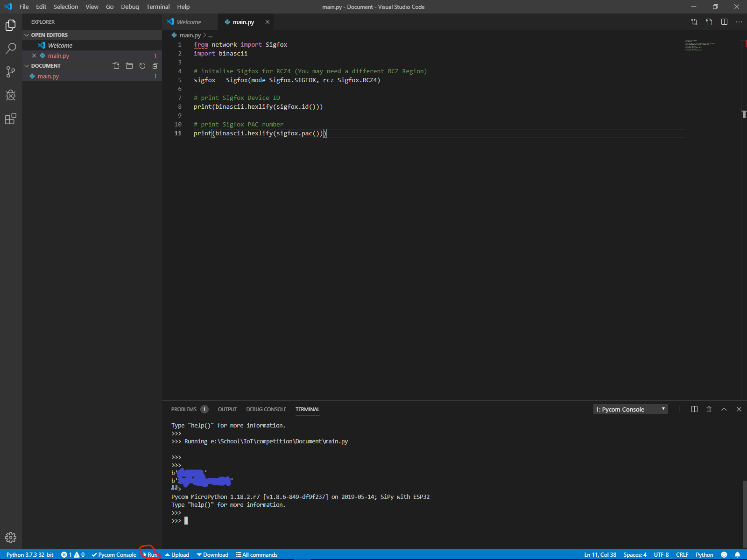Open the Search view in activity bar
The width and height of the screenshot is (747, 560).
point(11,48)
